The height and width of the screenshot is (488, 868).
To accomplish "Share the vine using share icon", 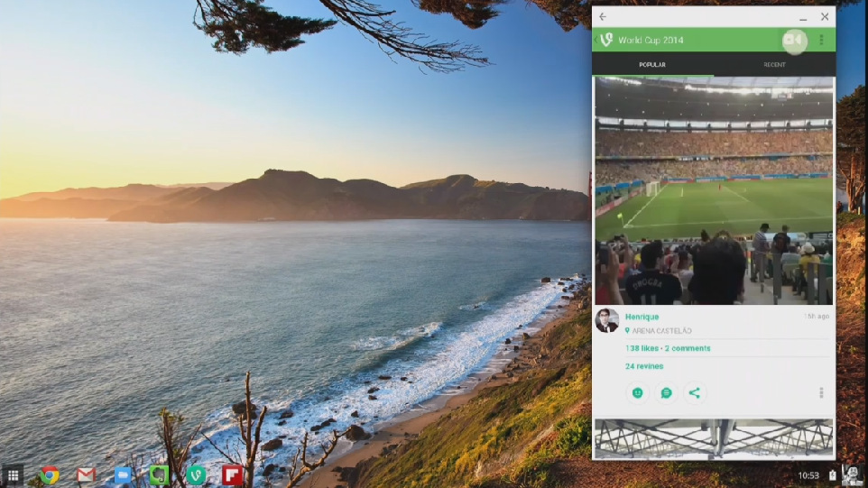I will [694, 392].
